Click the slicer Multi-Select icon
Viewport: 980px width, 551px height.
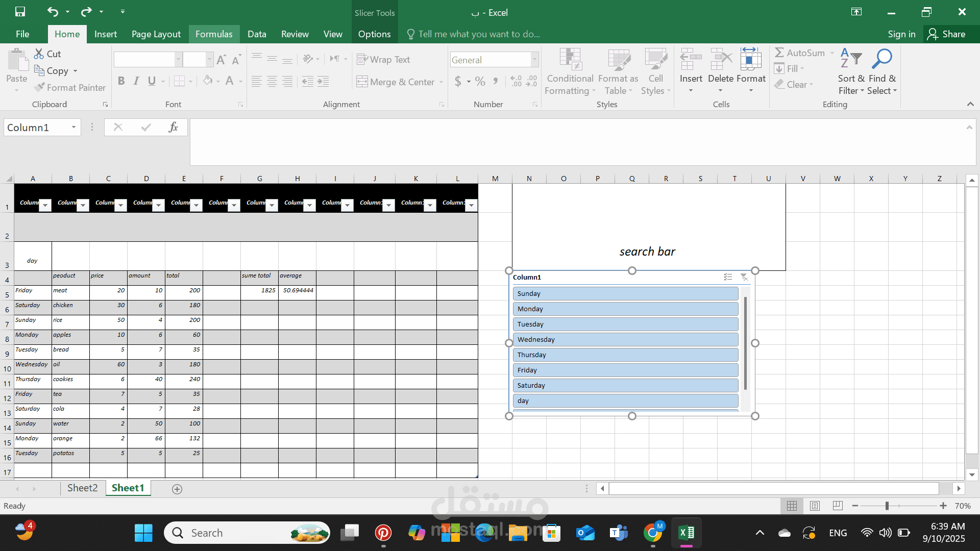coord(728,277)
